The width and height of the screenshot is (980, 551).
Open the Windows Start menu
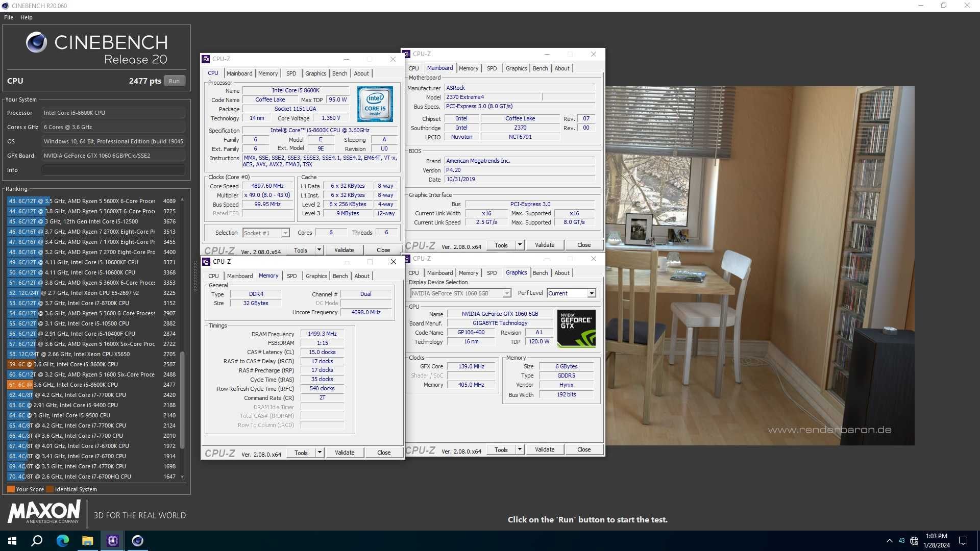click(x=12, y=541)
